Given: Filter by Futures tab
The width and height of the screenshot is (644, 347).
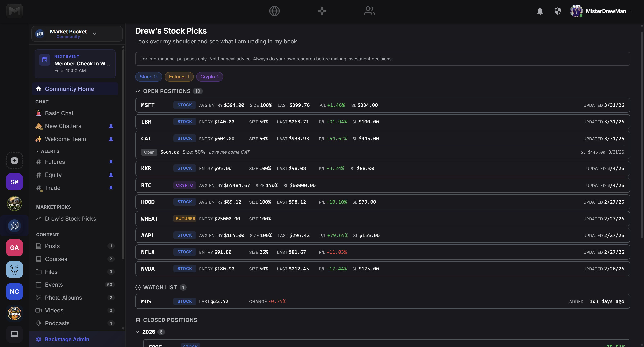Looking at the screenshot, I should [179, 77].
